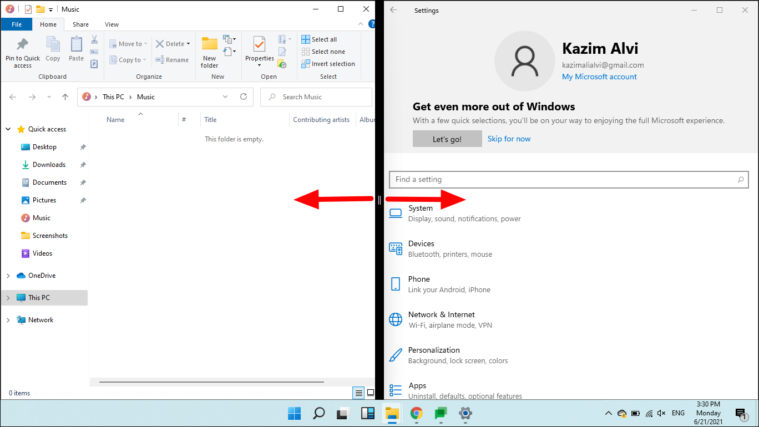Sort by the Name column header
This screenshot has height=427, width=759.
click(x=115, y=120)
